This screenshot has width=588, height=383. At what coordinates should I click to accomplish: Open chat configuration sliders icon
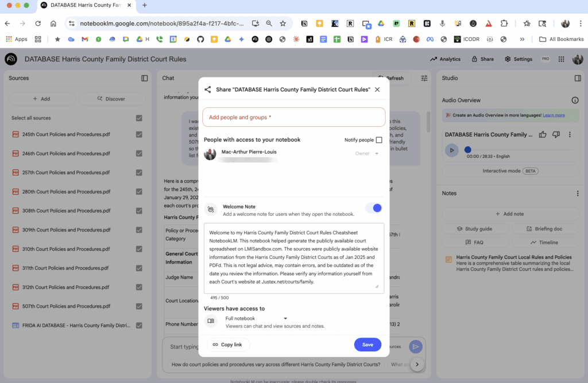coord(424,78)
